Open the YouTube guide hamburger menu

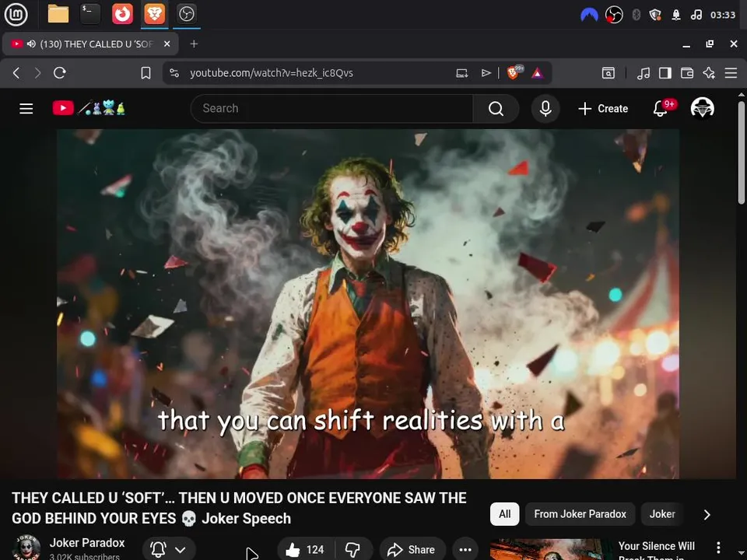tap(26, 109)
